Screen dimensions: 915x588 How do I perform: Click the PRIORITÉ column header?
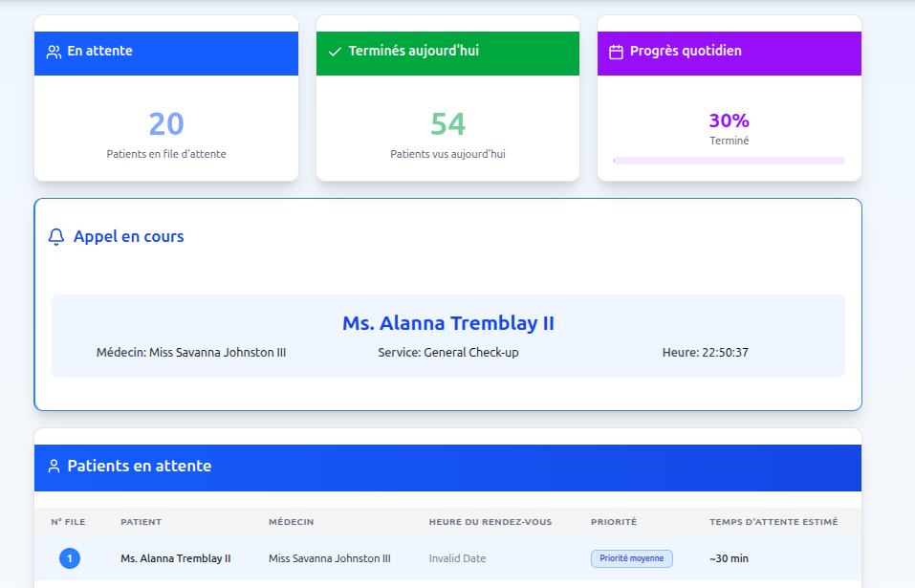pyautogui.click(x=613, y=522)
